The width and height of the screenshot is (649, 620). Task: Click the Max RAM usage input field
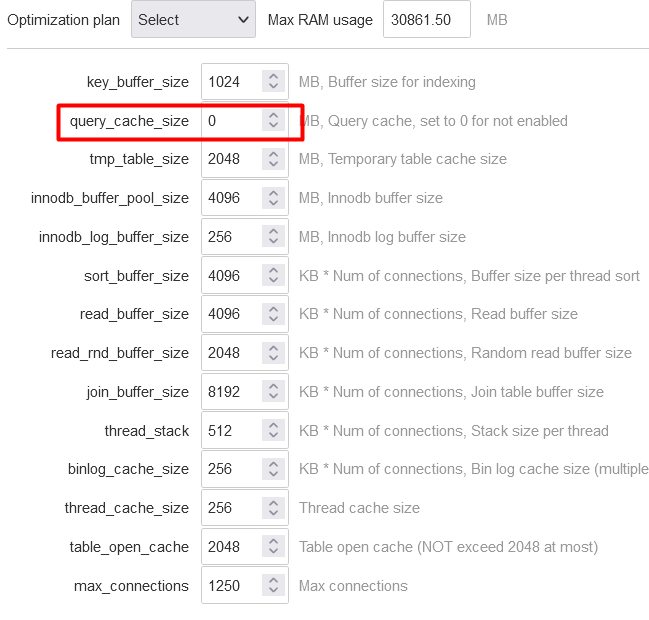coord(427,19)
